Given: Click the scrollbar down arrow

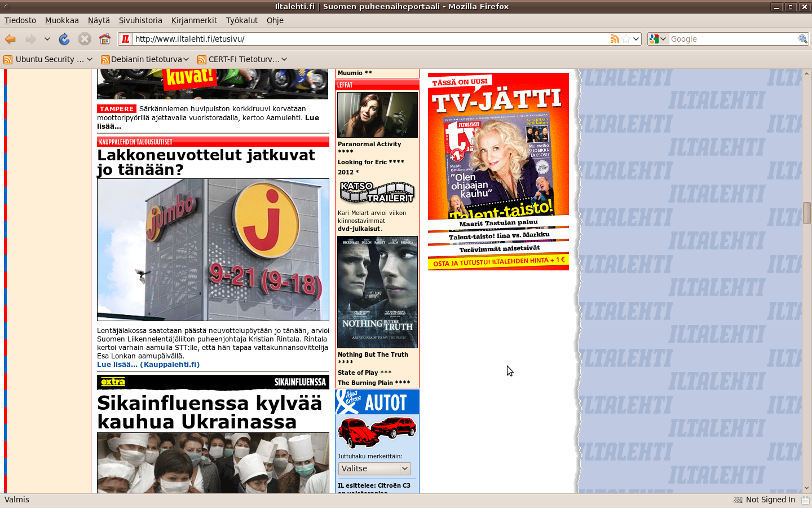Looking at the screenshot, I should coord(807,488).
